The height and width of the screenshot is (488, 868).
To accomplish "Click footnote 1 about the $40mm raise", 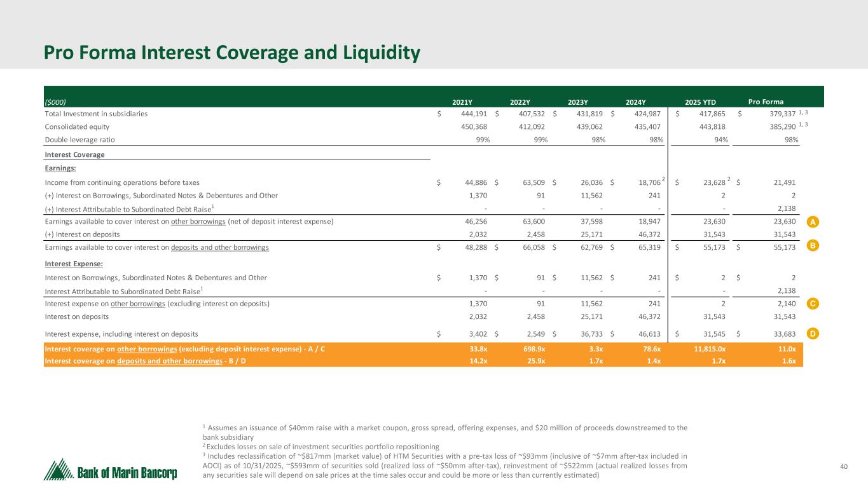I will 444,432.
